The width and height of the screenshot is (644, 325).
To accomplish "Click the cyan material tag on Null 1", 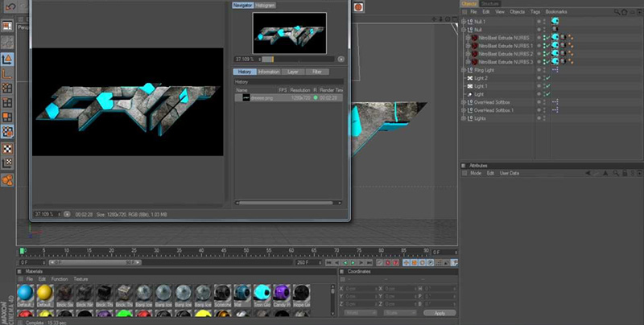I will [x=555, y=21].
